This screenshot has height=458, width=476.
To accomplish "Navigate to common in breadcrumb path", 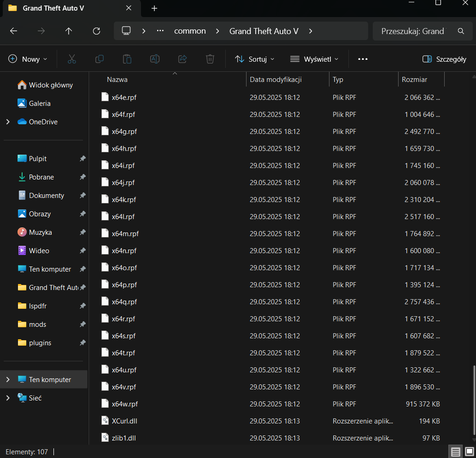I will tap(190, 31).
